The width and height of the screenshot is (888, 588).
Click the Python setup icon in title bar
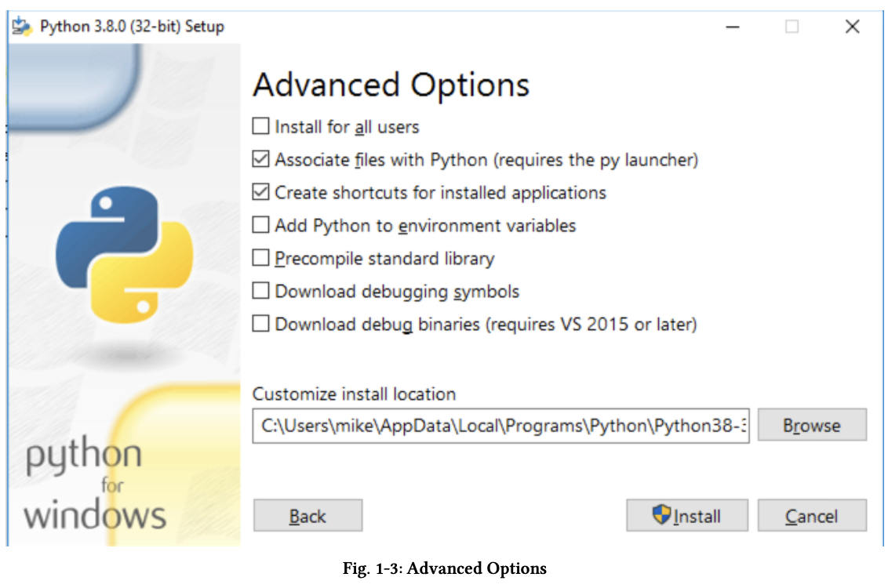(x=23, y=27)
